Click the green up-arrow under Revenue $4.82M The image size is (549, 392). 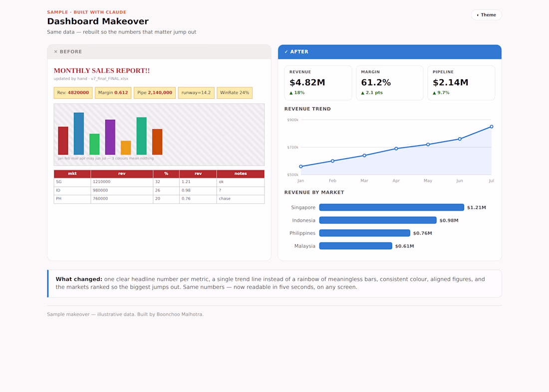(x=291, y=93)
